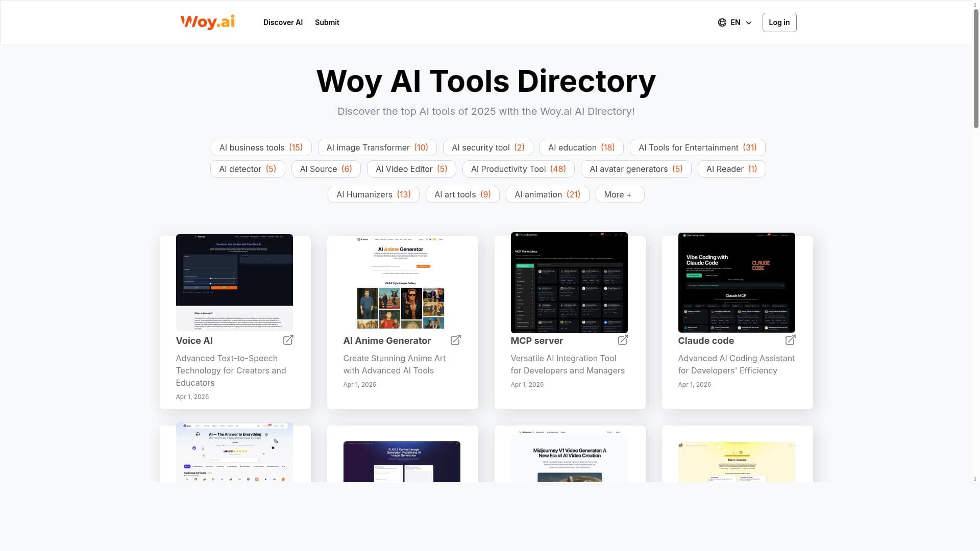980x551 pixels.
Task: Click 'Advanced AI Coding Assistant' description
Action: (736, 364)
